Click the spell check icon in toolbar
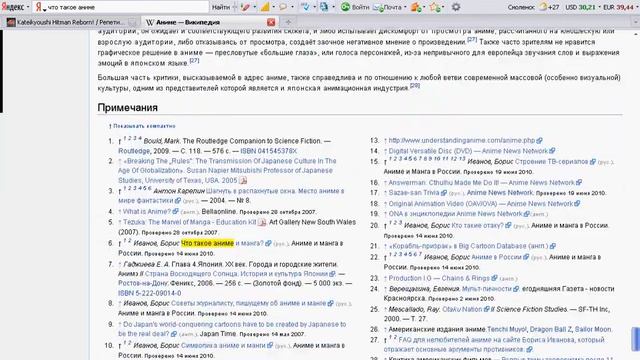 (305, 7)
